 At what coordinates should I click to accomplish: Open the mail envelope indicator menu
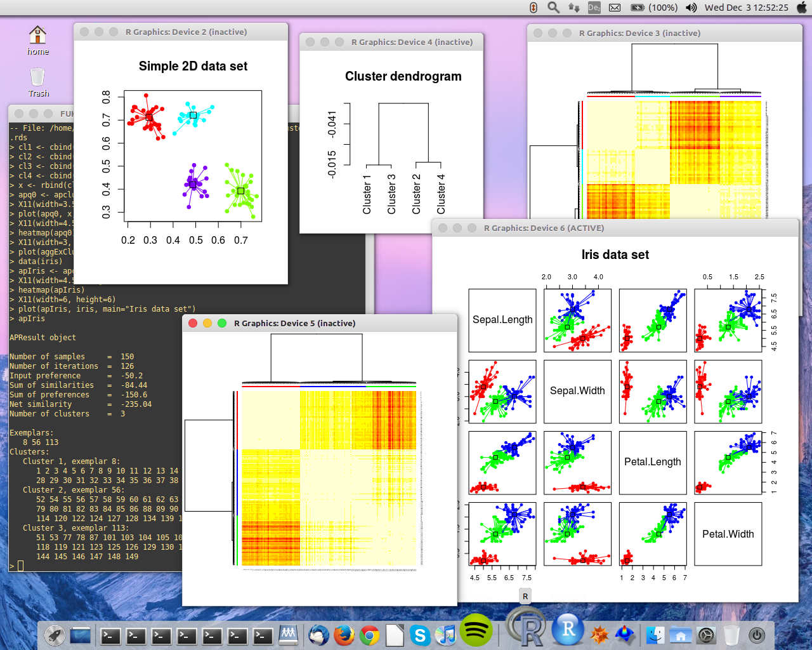tap(615, 8)
